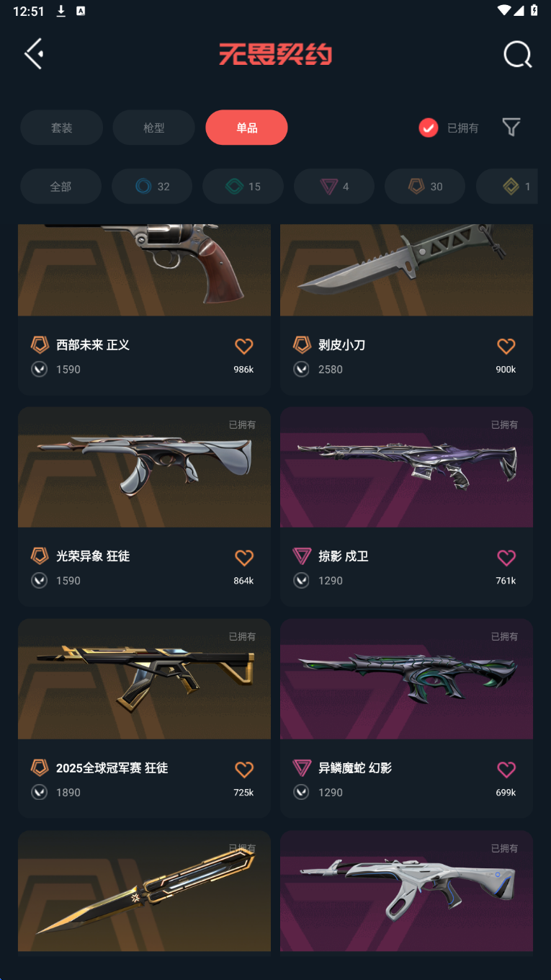Tap the back arrow icon
Viewport: 551px width, 980px height.
tap(34, 54)
